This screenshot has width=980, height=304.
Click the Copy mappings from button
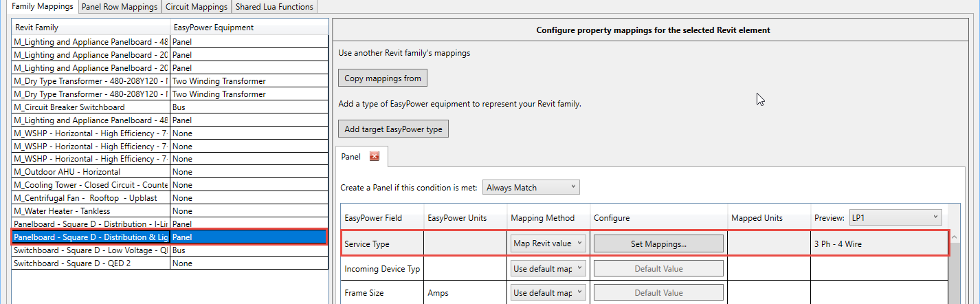(x=382, y=78)
